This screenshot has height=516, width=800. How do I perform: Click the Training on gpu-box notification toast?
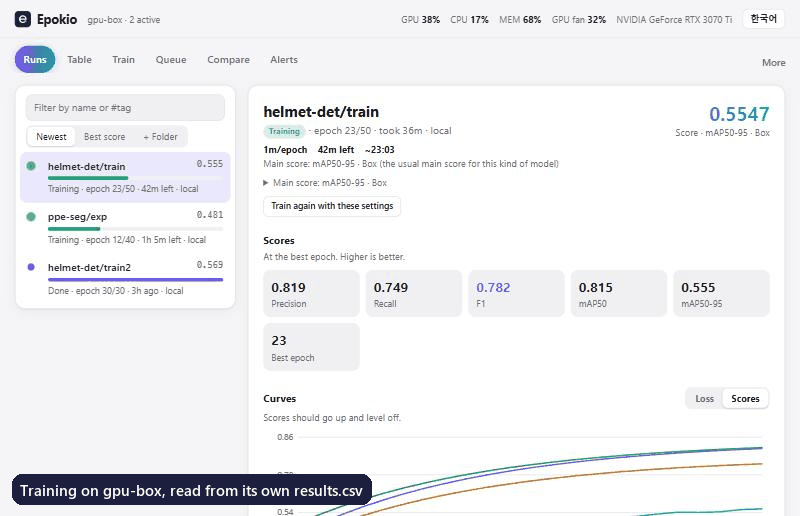point(192,490)
